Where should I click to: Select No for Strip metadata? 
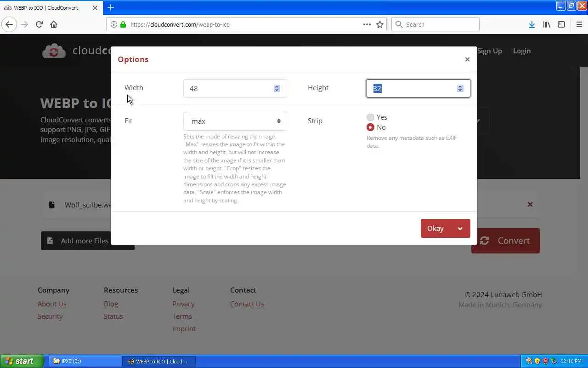[370, 127]
